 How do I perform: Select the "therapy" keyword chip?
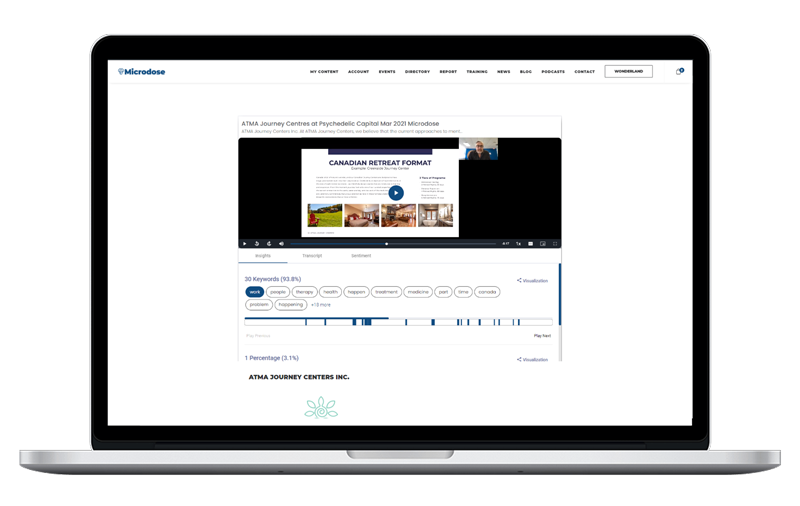[304, 292]
